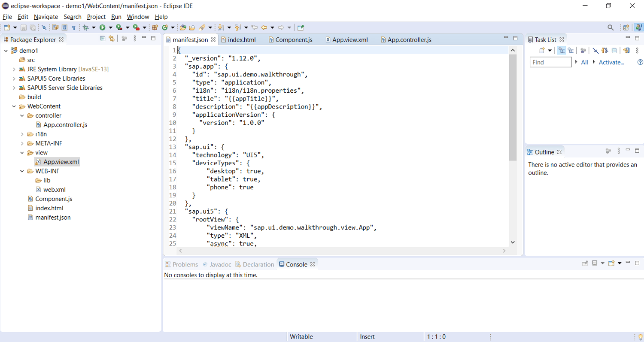Activate the All filter link in Task List
644x342 pixels.
click(x=584, y=62)
